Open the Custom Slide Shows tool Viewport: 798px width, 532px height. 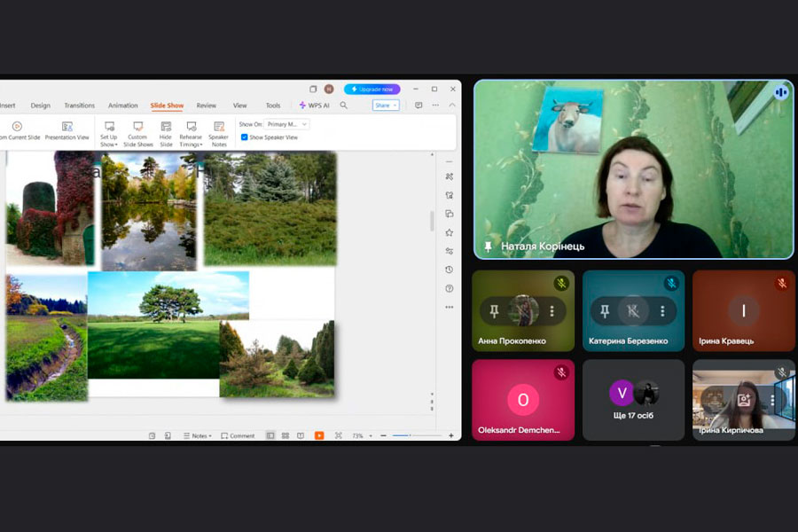click(x=138, y=135)
